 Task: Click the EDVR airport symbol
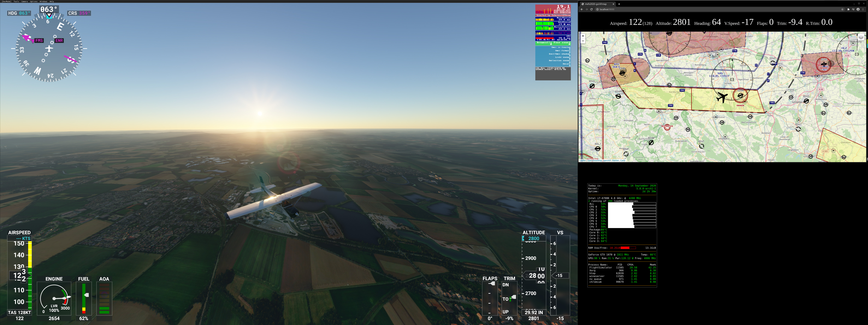618,96
